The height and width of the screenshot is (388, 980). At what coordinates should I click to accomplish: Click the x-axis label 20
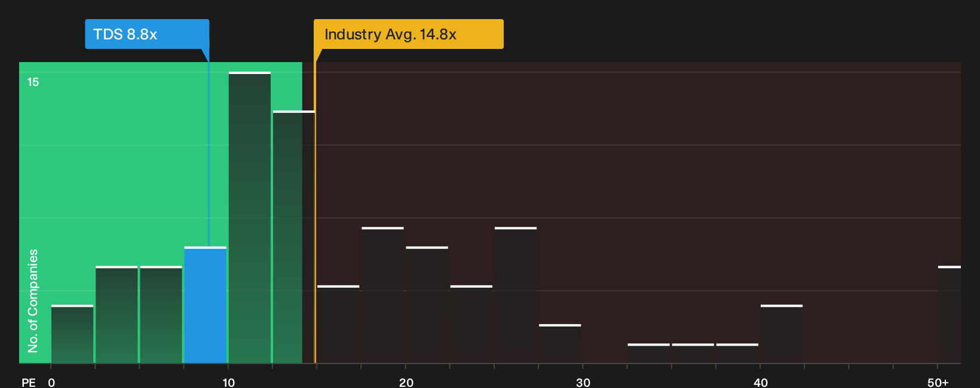[x=406, y=383]
